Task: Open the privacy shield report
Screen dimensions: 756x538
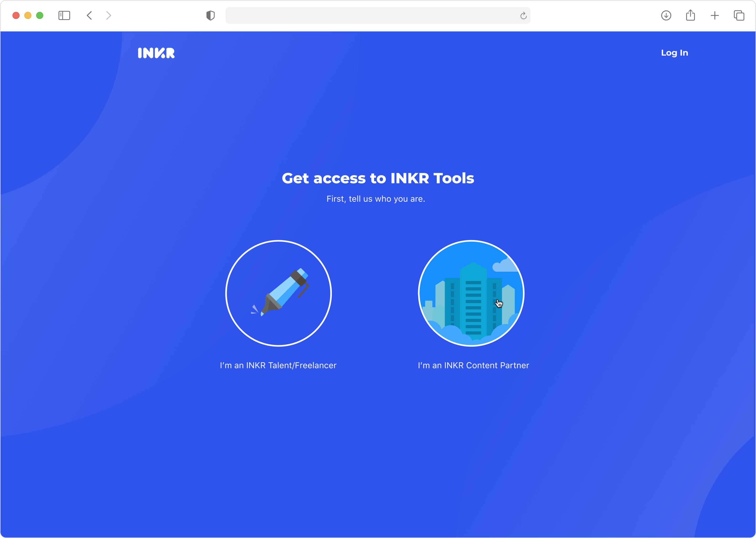Action: click(x=211, y=15)
